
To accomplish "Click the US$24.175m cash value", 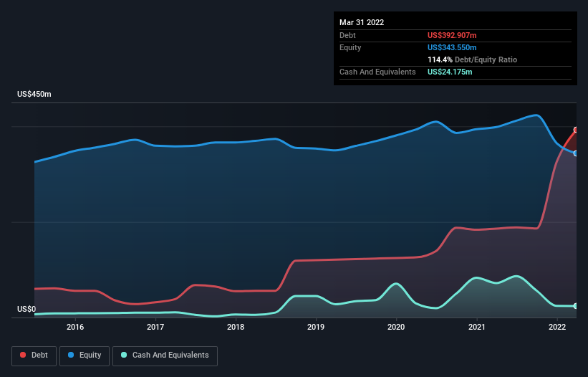I will [450, 72].
